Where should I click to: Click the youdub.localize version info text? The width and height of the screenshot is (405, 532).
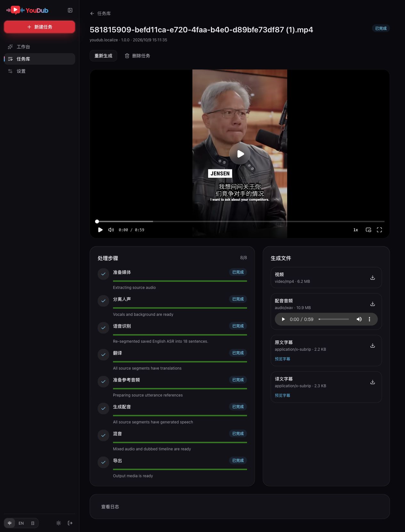click(x=128, y=40)
